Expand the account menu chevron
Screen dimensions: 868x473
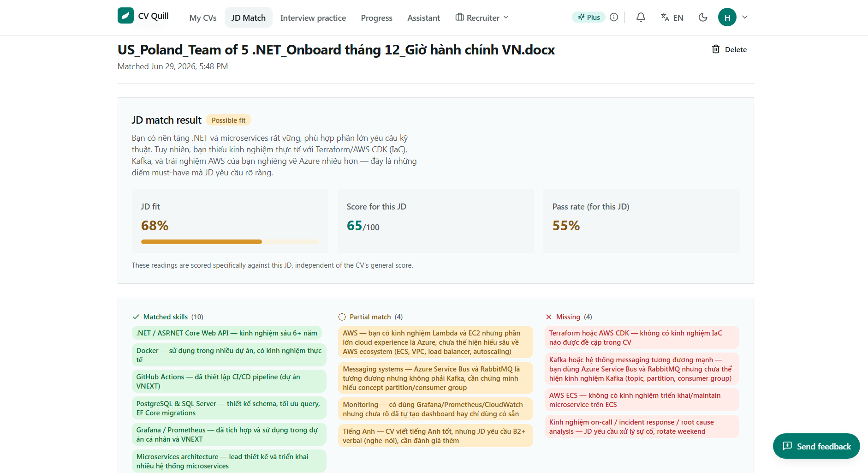pyautogui.click(x=745, y=17)
